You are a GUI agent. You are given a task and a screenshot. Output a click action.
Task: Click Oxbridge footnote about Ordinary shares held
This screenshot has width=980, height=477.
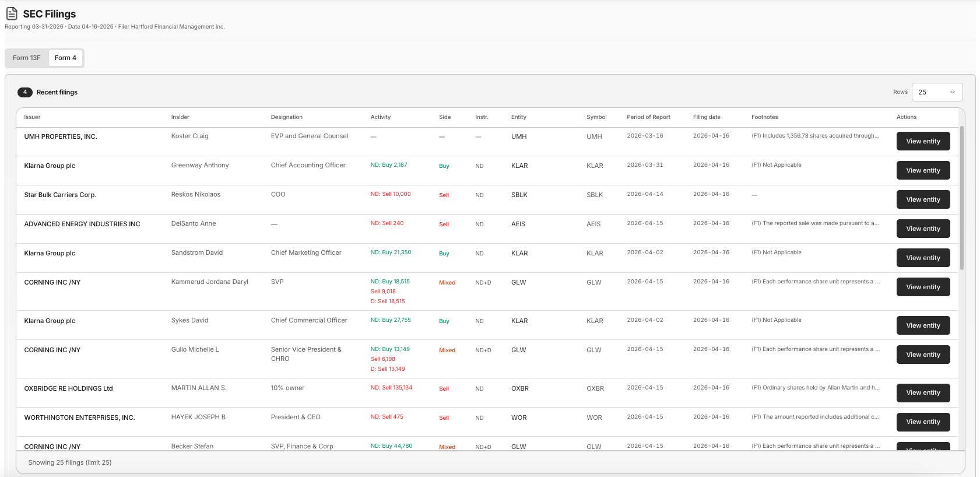(815, 388)
